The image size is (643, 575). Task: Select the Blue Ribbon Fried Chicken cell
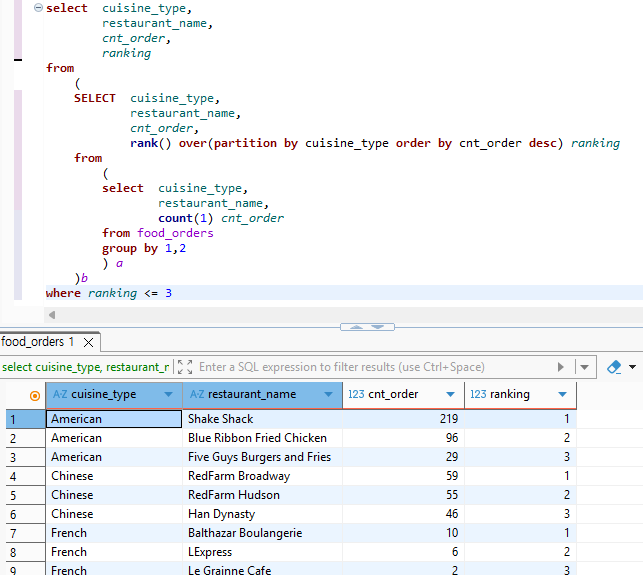[x=262, y=438]
